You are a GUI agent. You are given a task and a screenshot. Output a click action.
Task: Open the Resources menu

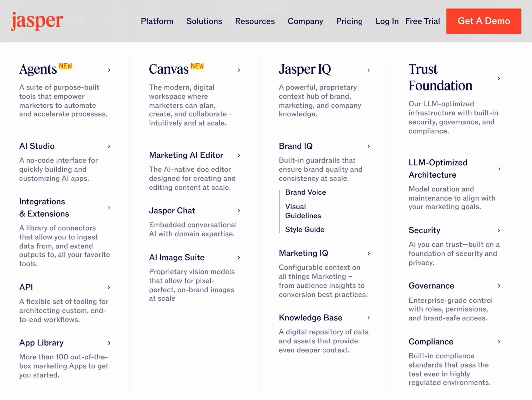pos(255,21)
